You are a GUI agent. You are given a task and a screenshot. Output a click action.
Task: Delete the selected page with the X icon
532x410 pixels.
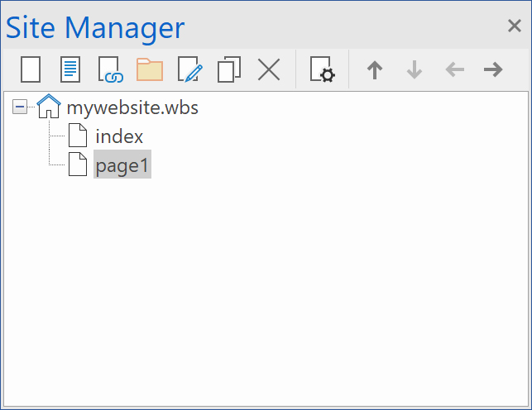point(269,69)
